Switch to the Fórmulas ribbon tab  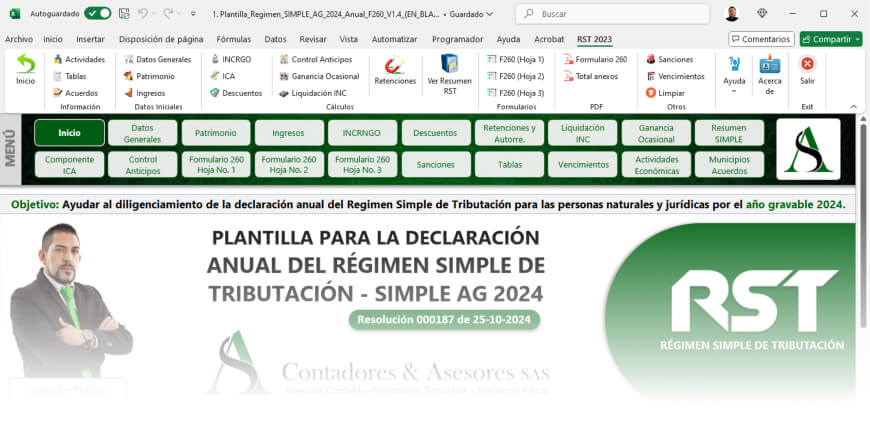[234, 39]
